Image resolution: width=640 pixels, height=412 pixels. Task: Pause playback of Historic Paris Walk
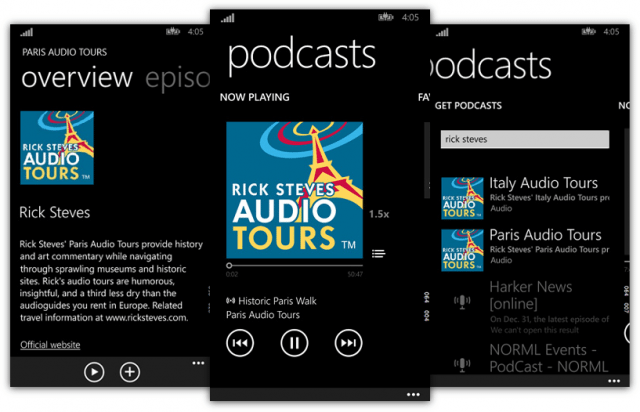click(293, 344)
